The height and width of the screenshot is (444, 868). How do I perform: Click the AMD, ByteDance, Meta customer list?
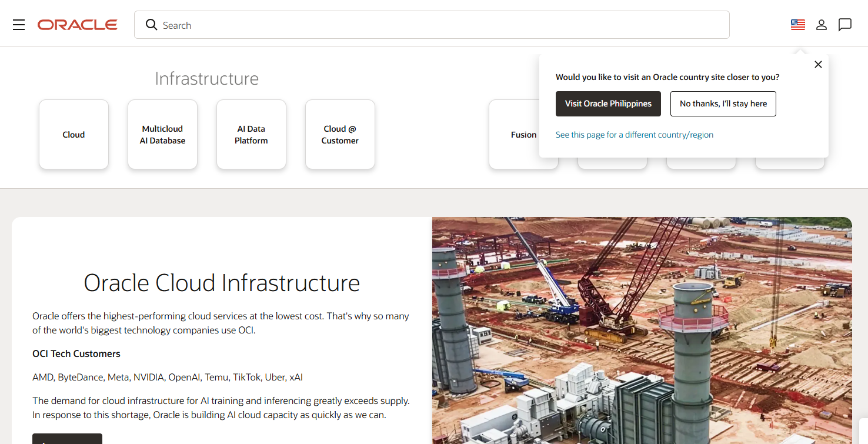[x=168, y=377]
